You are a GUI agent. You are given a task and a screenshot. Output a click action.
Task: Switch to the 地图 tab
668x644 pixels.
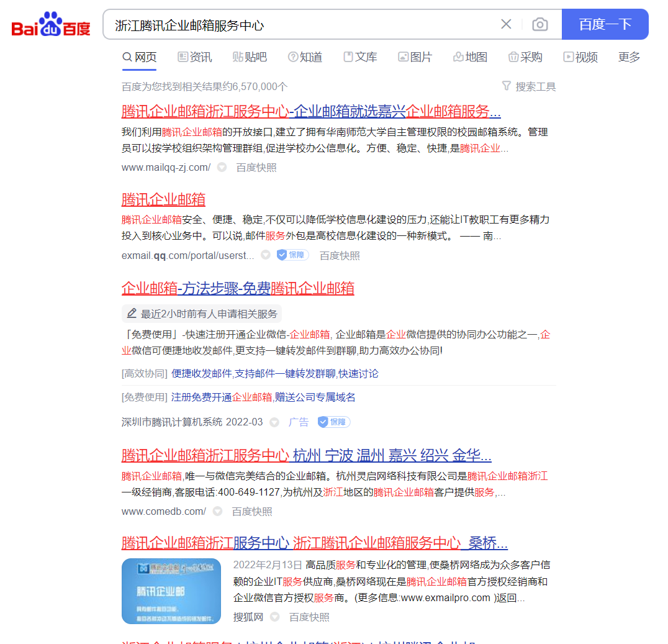tap(471, 57)
